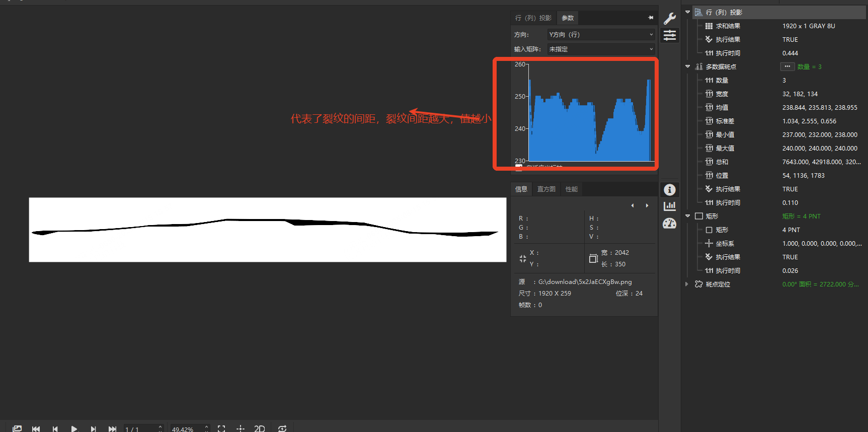Click the play button in playback bar
868x432 pixels.
[x=74, y=428]
